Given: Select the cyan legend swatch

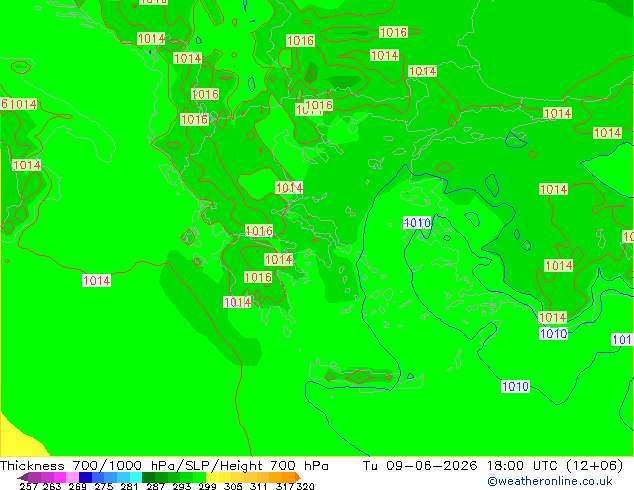Looking at the screenshot, I should [x=136, y=477].
